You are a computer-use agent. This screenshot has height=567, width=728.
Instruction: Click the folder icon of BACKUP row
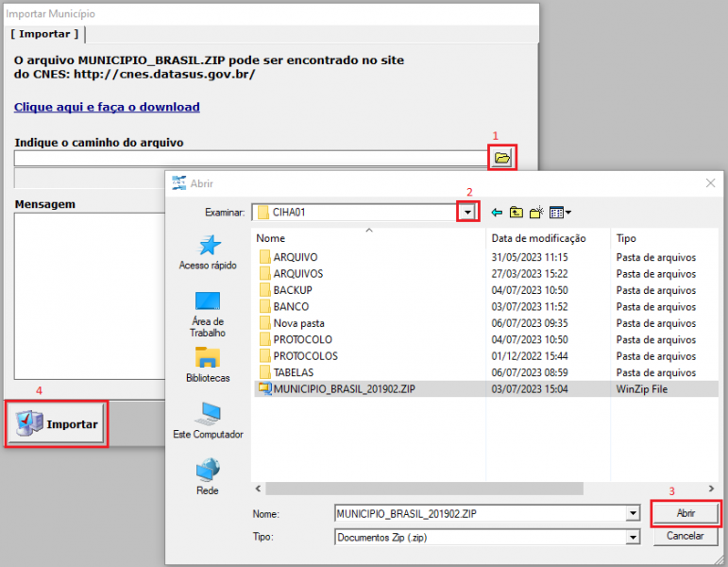pos(264,290)
